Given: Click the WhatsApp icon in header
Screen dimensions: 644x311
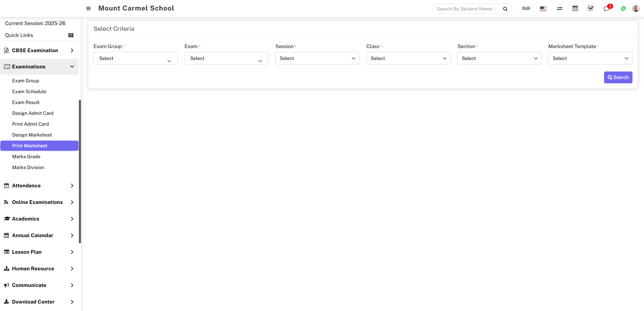Looking at the screenshot, I should coord(623,9).
